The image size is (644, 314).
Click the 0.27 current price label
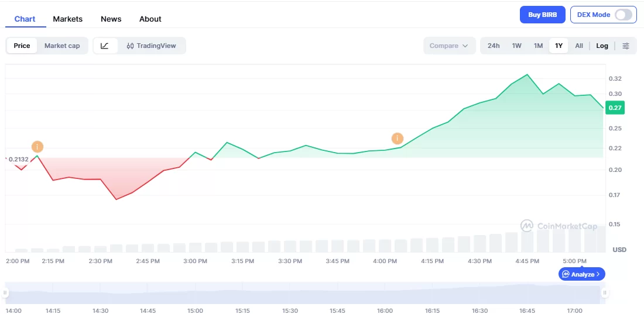click(615, 108)
